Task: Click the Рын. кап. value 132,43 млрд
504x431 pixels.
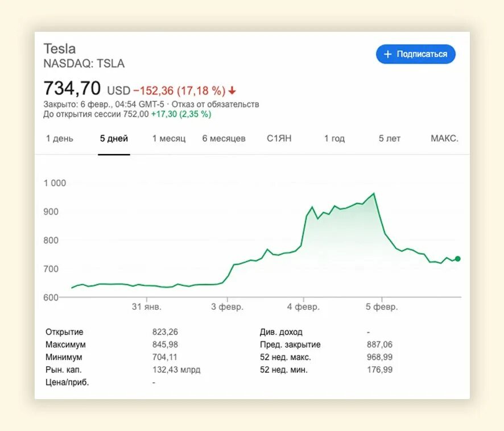Action: (176, 370)
